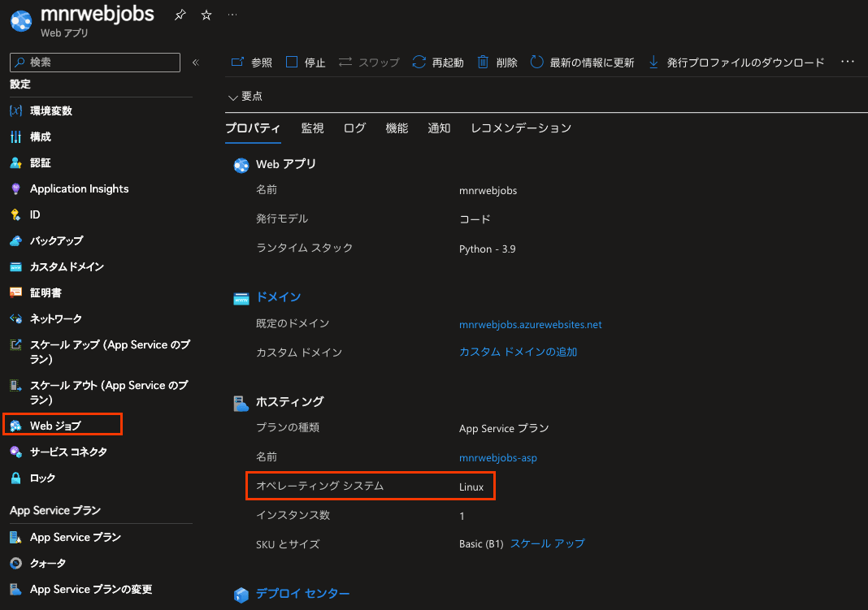Collapse the left navigation menu with the double chevron
868x610 pixels.
pyautogui.click(x=195, y=63)
